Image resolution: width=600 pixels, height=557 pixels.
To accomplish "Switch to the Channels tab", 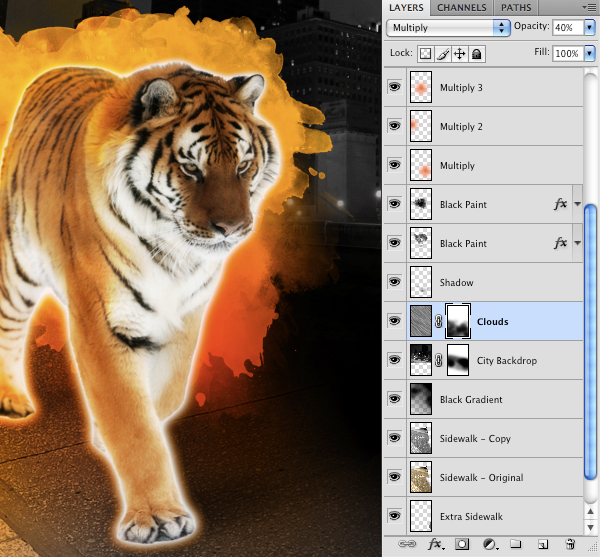I will point(461,8).
